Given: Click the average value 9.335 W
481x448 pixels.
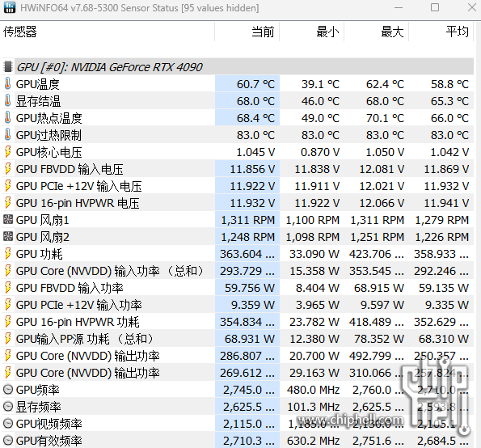Looking at the screenshot, I should coord(447,305).
